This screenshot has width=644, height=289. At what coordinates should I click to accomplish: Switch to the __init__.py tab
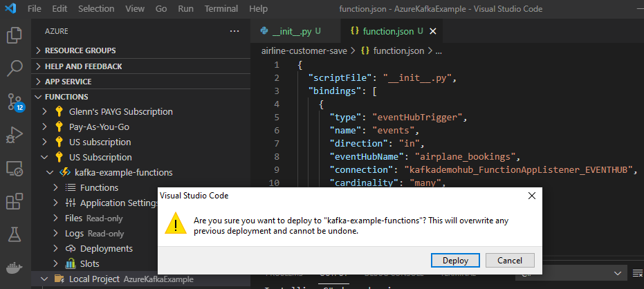291,31
